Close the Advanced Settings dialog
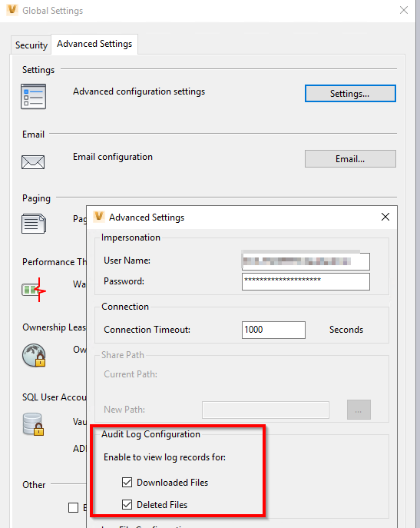Viewport: 420px width, 528px height. (x=385, y=217)
